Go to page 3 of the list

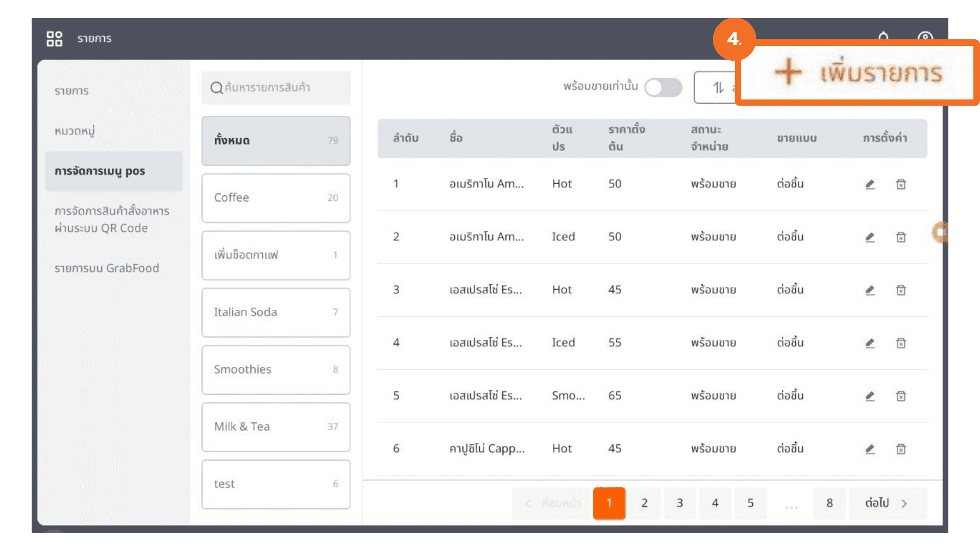click(x=679, y=503)
